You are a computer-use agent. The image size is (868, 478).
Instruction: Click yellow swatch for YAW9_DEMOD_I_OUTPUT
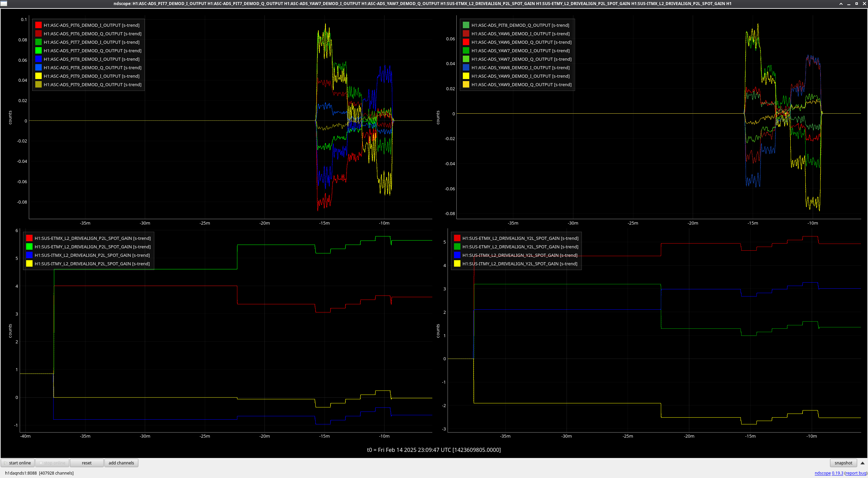[x=466, y=76]
